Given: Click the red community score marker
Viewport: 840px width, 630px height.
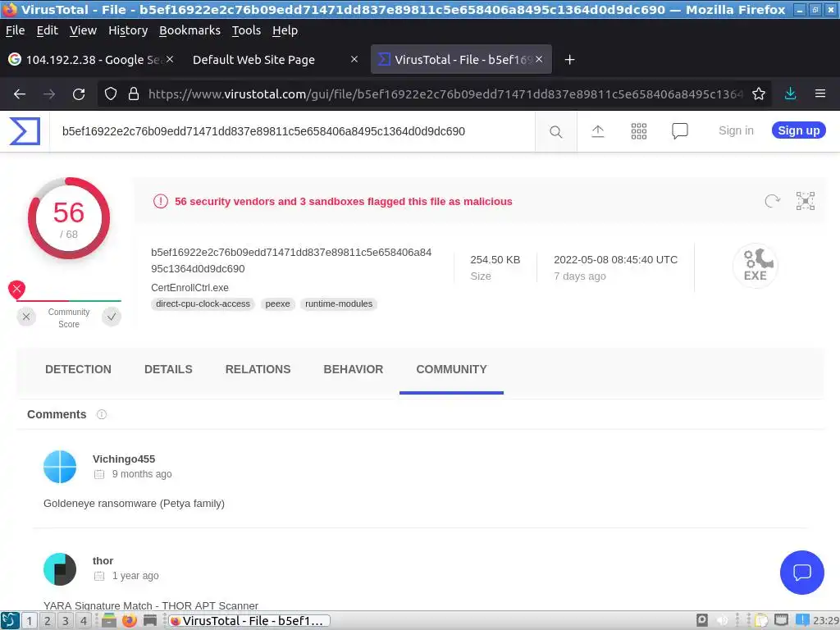Looking at the screenshot, I should (17, 290).
